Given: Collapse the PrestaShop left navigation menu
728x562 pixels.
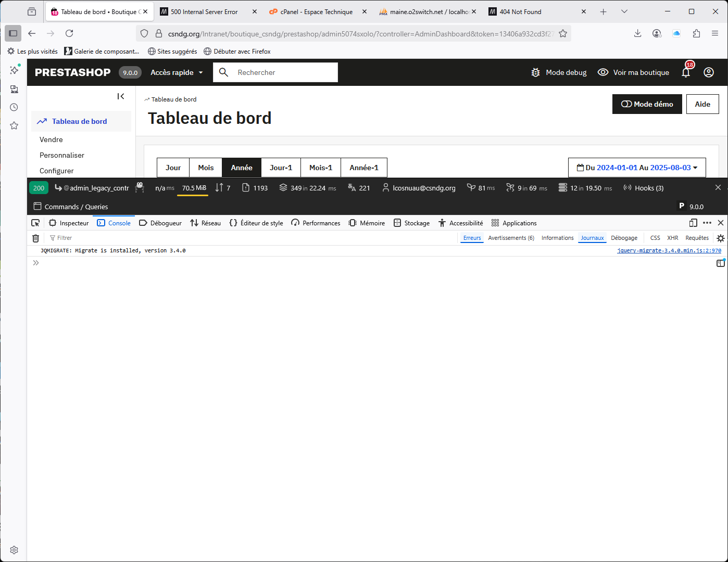Looking at the screenshot, I should click(x=121, y=96).
